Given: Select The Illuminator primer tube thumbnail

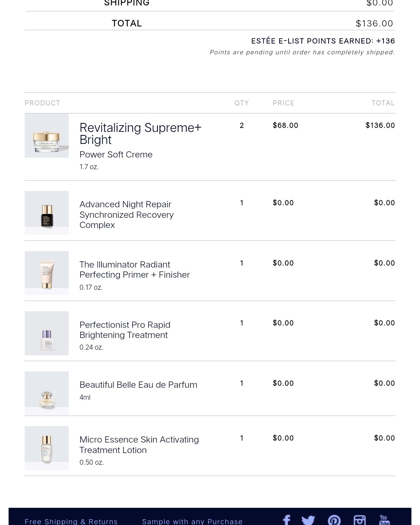Looking at the screenshot, I should tap(47, 273).
